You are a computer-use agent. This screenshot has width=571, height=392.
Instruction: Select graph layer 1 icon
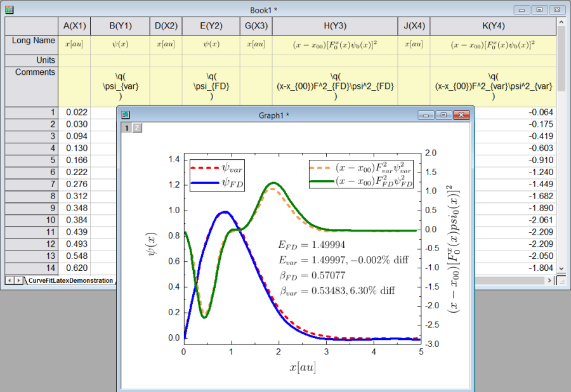pyautogui.click(x=126, y=128)
